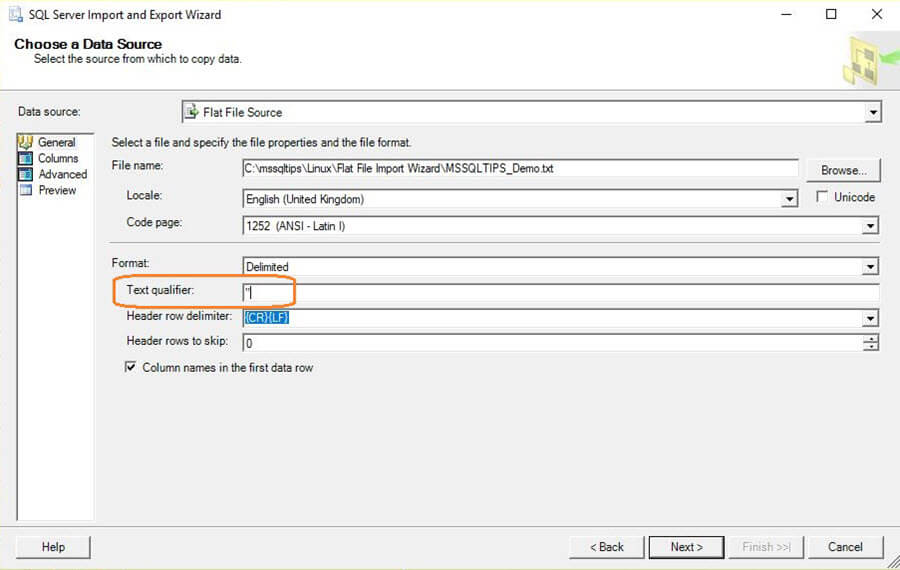Increase Header rows to skip value

tap(872, 337)
